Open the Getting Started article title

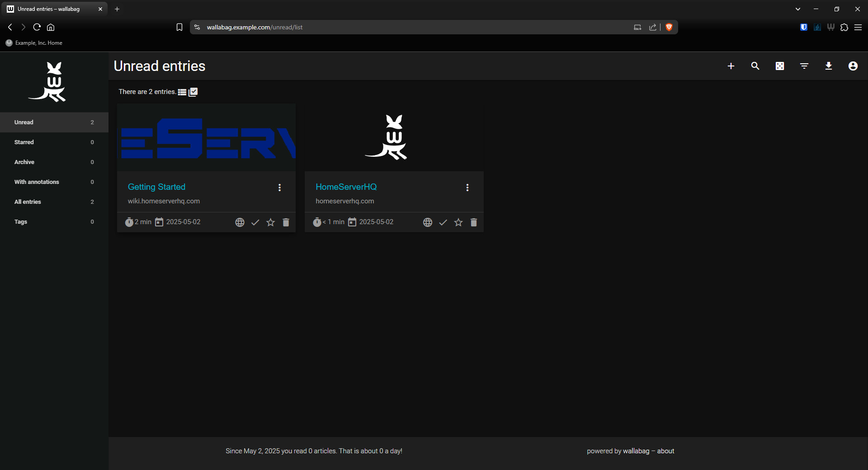[x=156, y=187]
